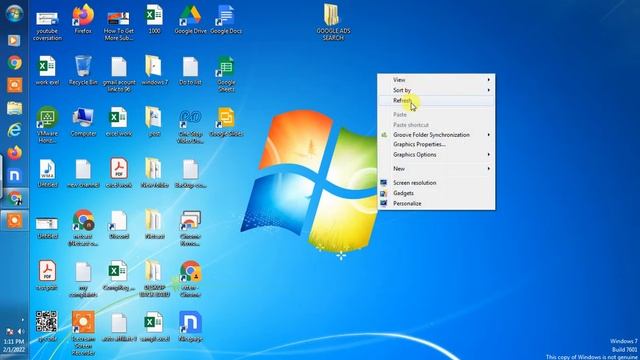This screenshot has width=640, height=360.
Task: Select the 'New folder' desktop folder
Action: pos(154,173)
